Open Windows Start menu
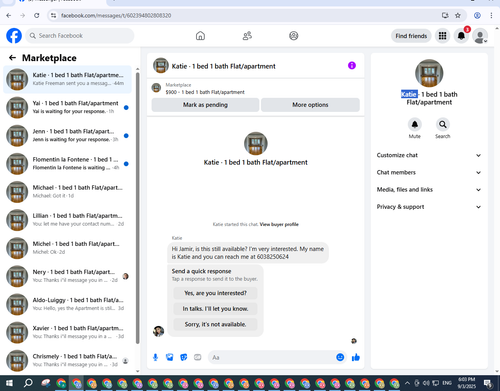500x391 pixels. pyautogui.click(x=9, y=383)
